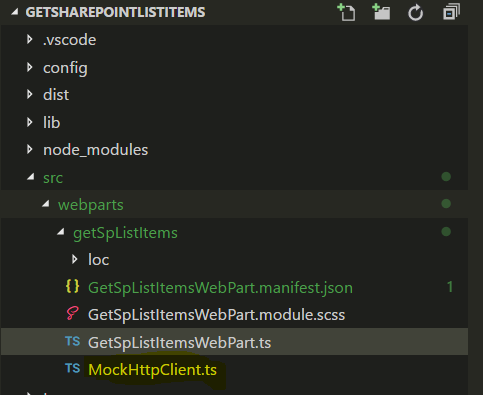This screenshot has height=395, width=483.
Task: Click the Sass icon of module.scss file
Action: (72, 313)
